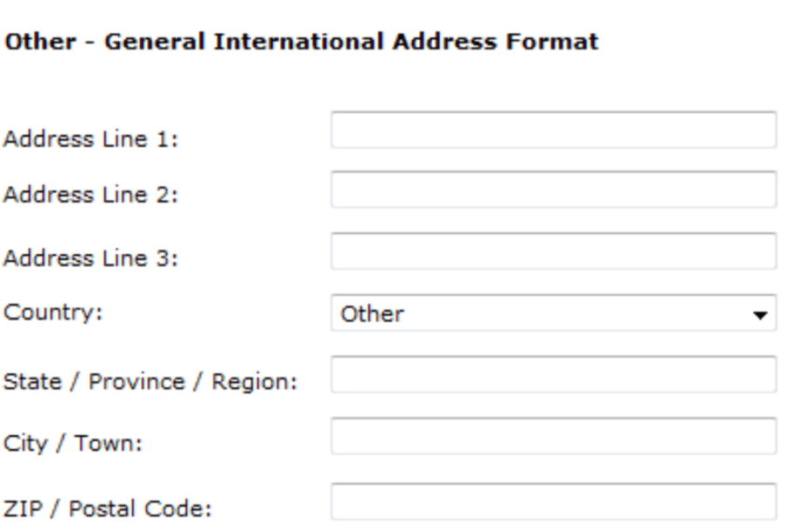Click the 'Country:' field label

(52, 311)
